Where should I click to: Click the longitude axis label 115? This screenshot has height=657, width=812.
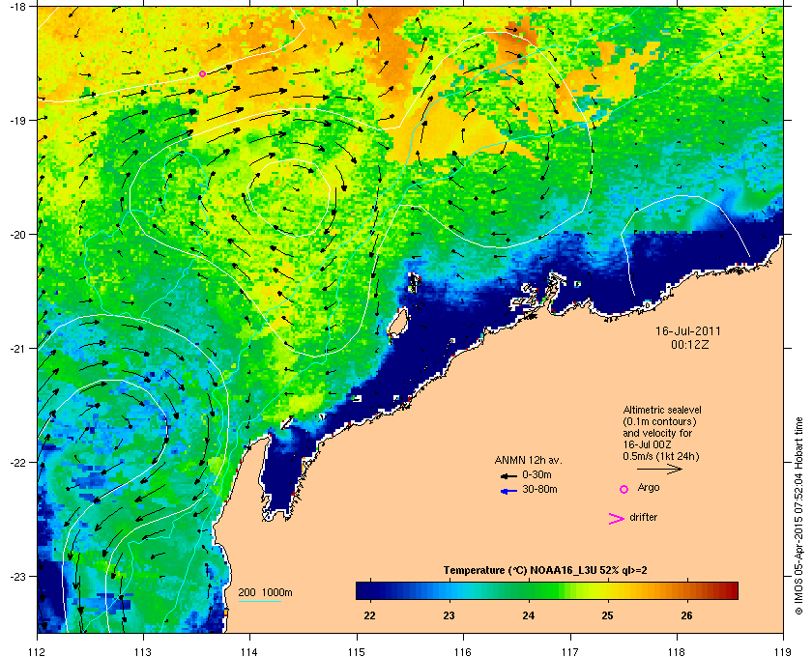point(357,651)
